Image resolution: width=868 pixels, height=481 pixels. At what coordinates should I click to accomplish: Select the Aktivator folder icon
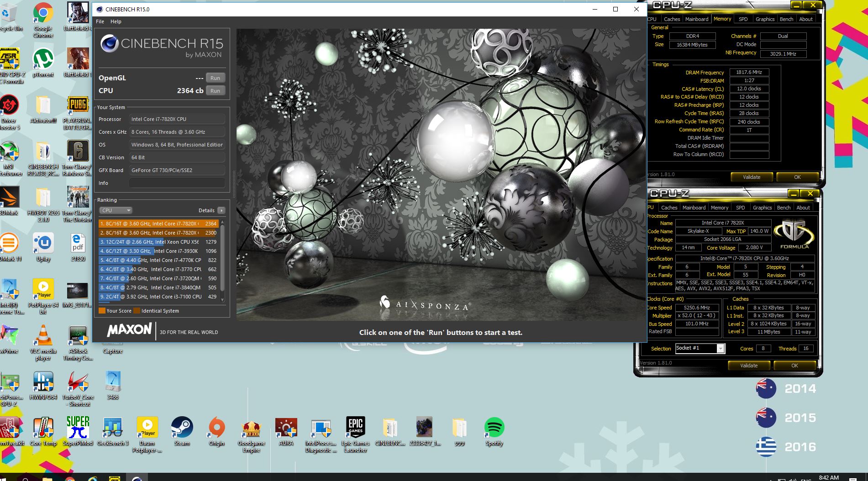(x=43, y=110)
